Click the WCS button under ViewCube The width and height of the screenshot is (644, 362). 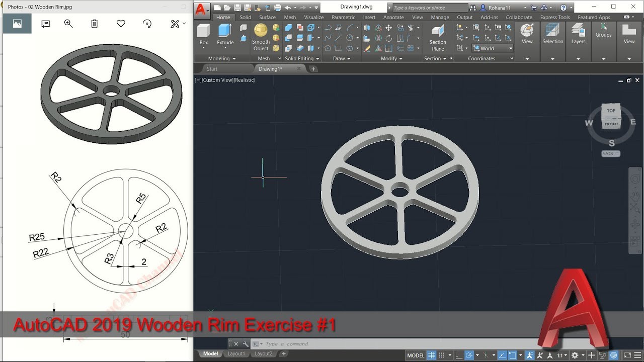(x=610, y=153)
